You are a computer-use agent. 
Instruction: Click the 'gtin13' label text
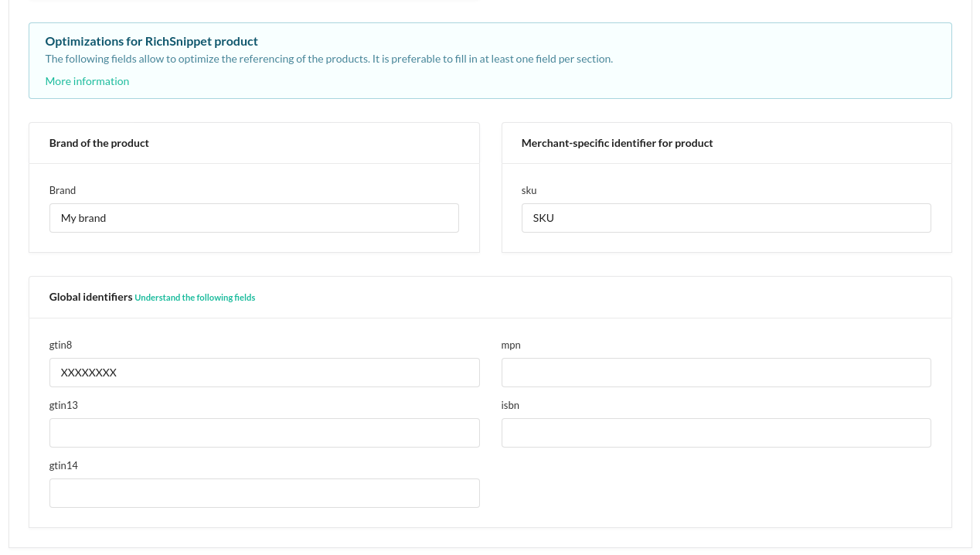pyautogui.click(x=63, y=405)
